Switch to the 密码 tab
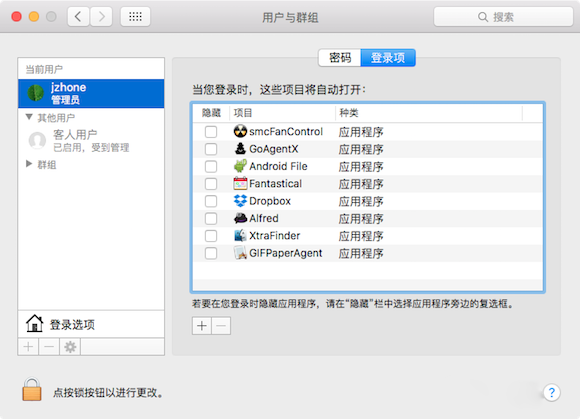The image size is (580, 419). coord(340,58)
